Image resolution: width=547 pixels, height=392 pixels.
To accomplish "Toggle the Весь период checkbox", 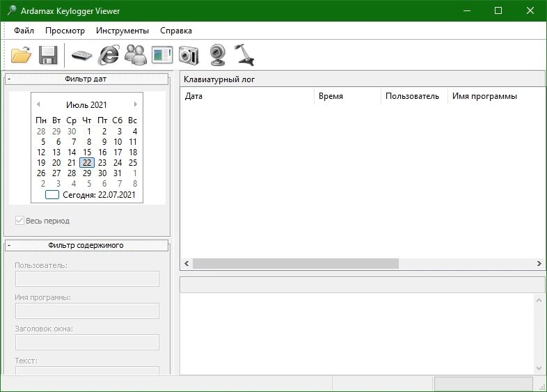I will point(19,220).
